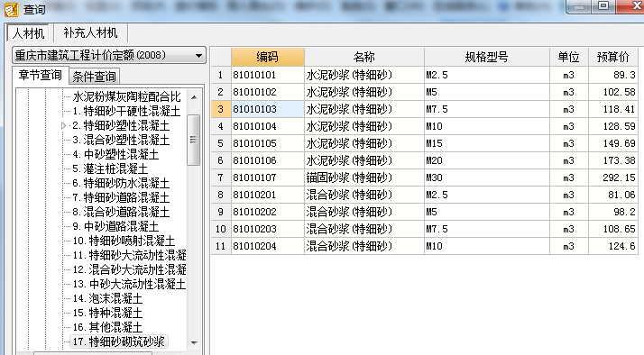Screen dimensions: 644x355
Task: Click the tree vertical scrollbar thumb
Action: click(193, 140)
